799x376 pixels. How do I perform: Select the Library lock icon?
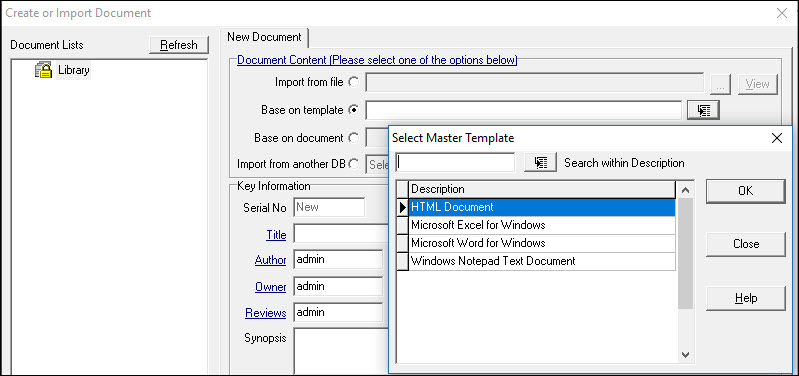(x=43, y=70)
